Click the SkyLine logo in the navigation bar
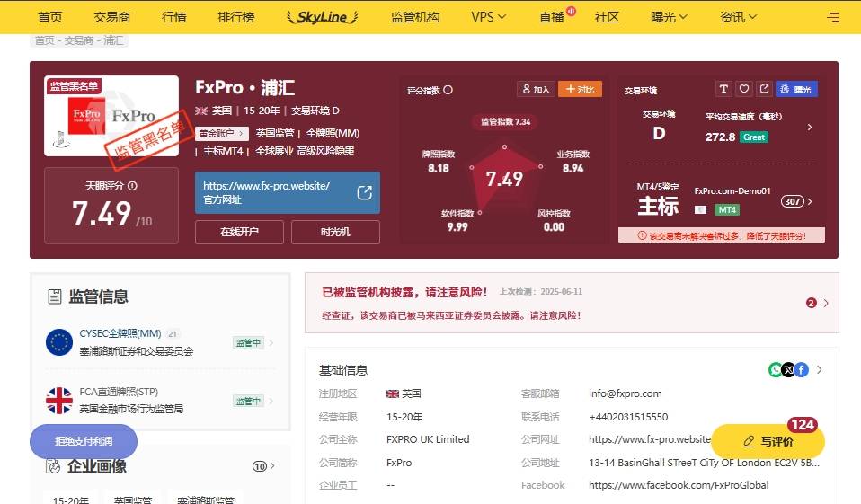Image resolution: width=861 pixels, height=504 pixels. click(x=323, y=17)
